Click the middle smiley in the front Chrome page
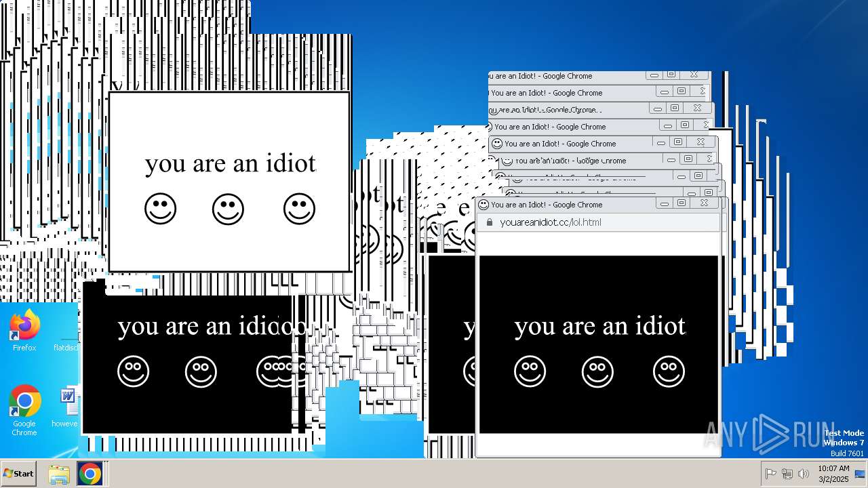Viewport: 868px width, 488px height. (x=597, y=371)
